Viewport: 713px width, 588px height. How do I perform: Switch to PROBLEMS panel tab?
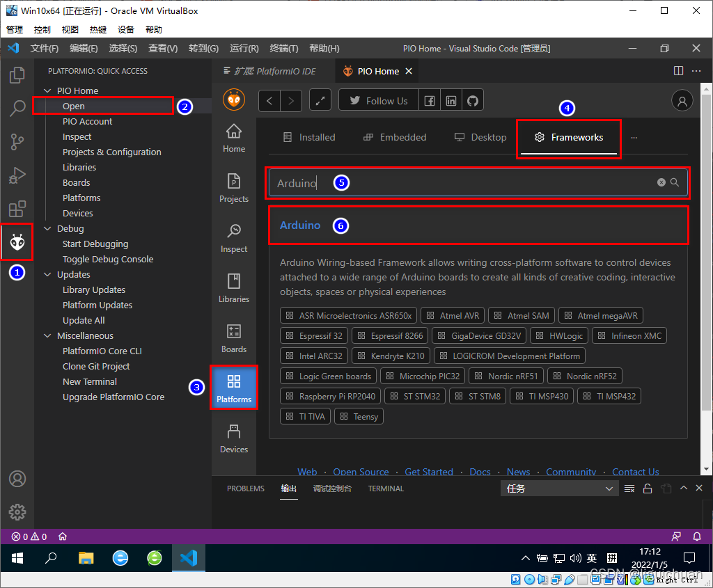(x=246, y=488)
